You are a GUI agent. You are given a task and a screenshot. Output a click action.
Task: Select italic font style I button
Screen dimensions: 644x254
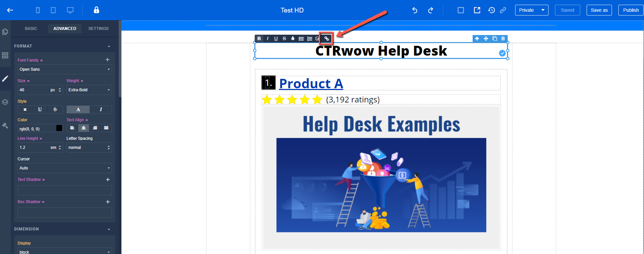point(101,109)
